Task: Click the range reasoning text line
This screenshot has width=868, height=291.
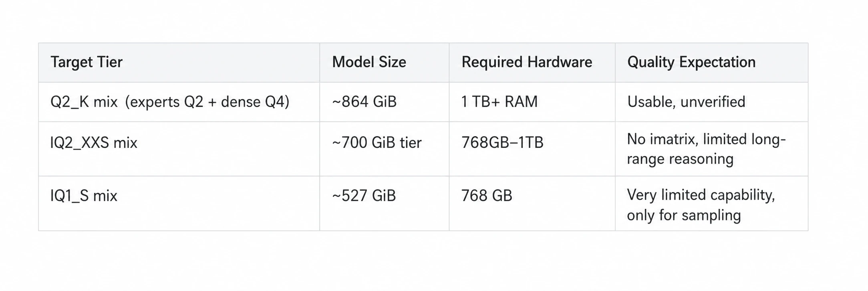Action: (680, 160)
